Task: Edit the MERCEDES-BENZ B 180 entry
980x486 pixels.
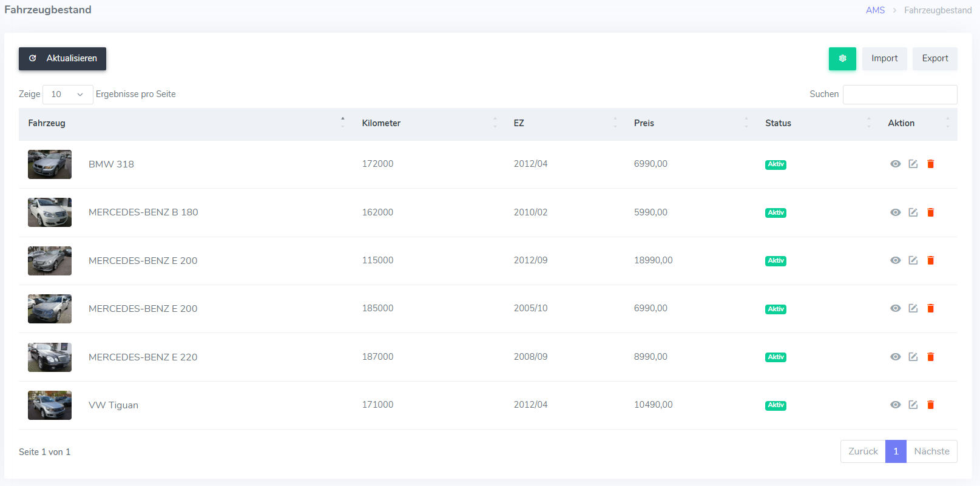Action: (913, 212)
